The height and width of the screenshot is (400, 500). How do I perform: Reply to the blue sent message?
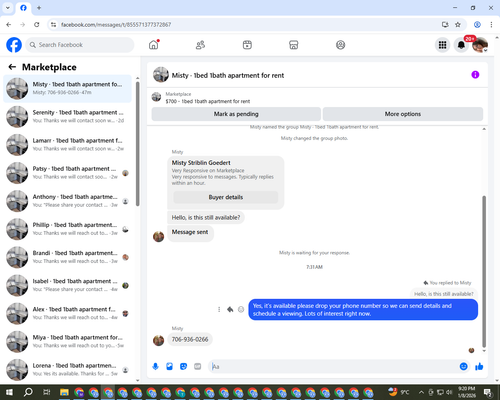[230, 309]
